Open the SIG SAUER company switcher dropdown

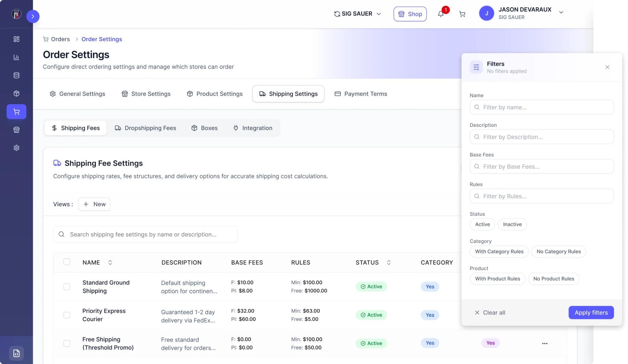point(358,14)
